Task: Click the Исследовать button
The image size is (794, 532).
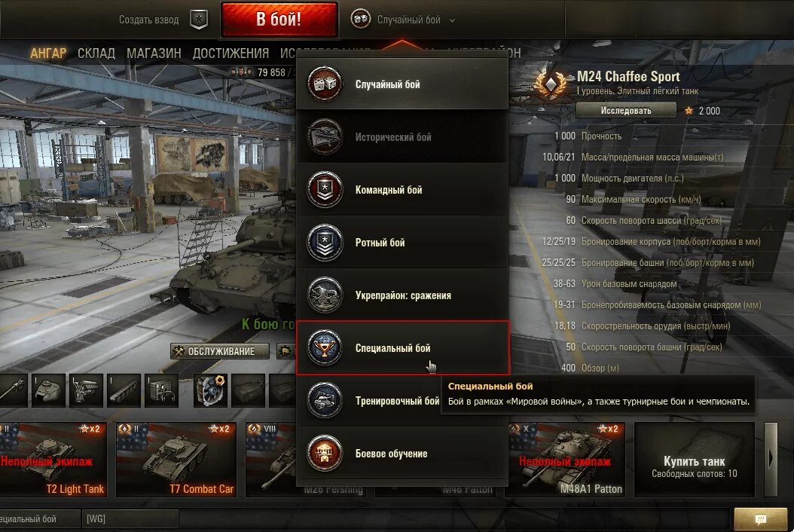Action: pyautogui.click(x=626, y=111)
